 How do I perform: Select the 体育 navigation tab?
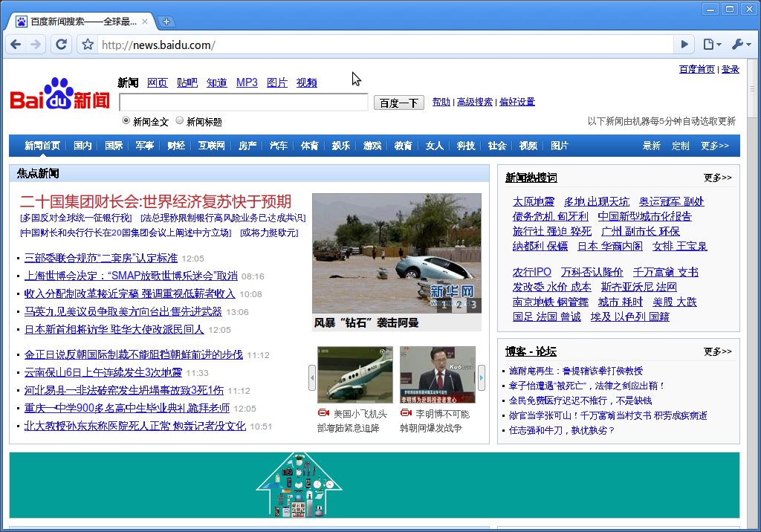[x=310, y=146]
